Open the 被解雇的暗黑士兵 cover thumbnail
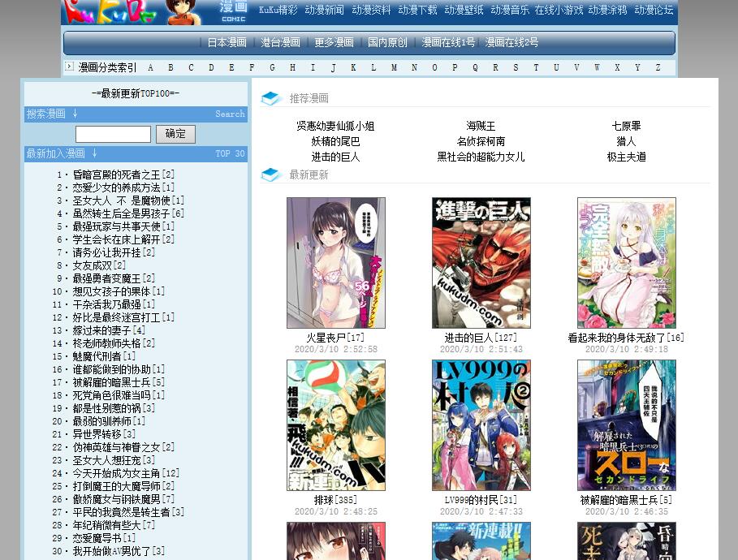The height and width of the screenshot is (560, 738). click(x=627, y=425)
